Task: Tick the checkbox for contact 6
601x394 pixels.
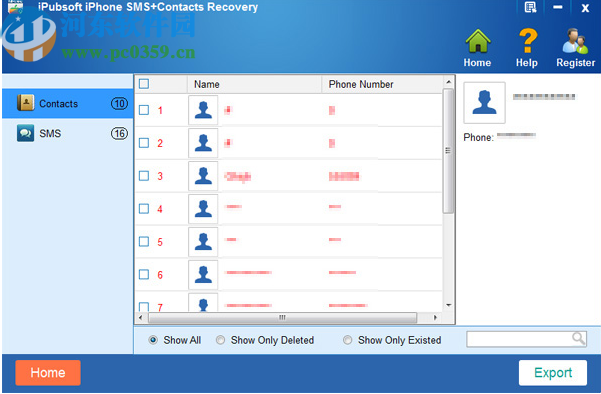Action: pyautogui.click(x=144, y=275)
